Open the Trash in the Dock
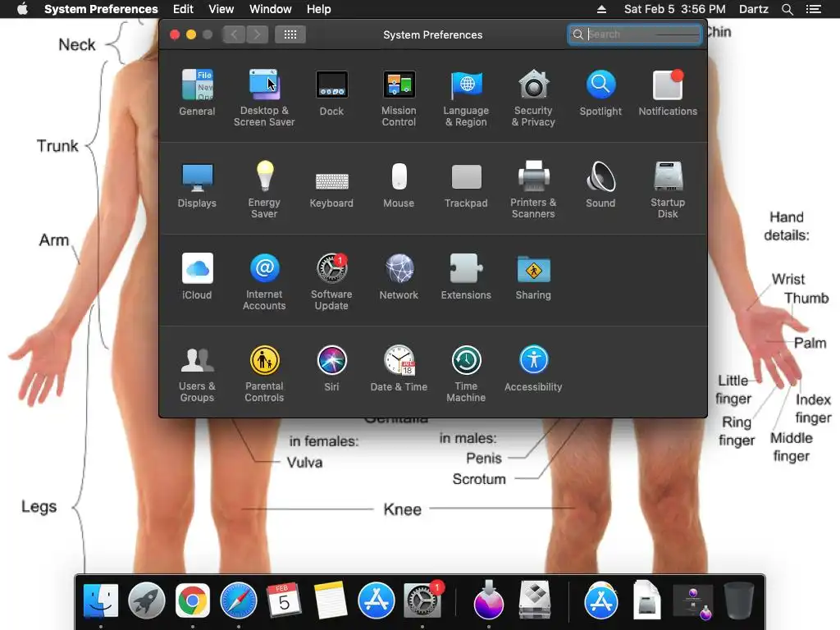The width and height of the screenshot is (840, 630). tap(739, 600)
